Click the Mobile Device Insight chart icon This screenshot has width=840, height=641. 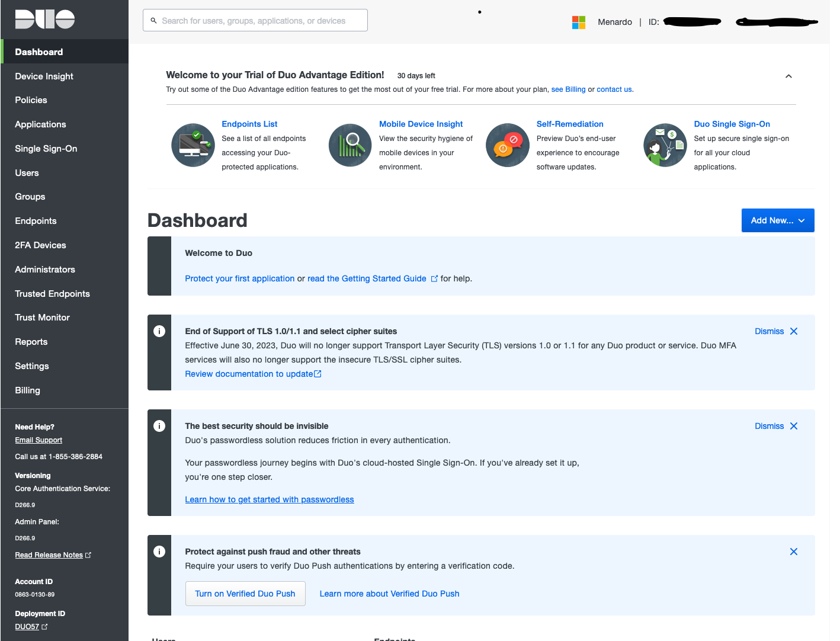(350, 145)
